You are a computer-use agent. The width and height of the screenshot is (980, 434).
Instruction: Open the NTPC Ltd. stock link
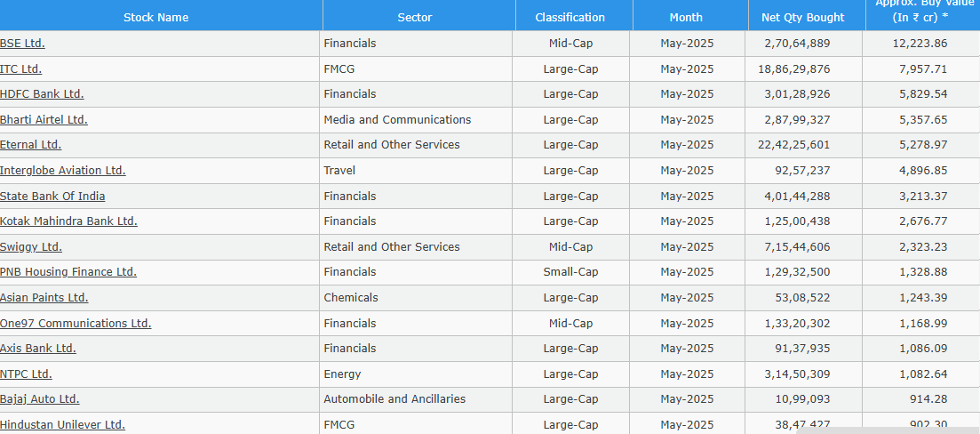click(26, 374)
